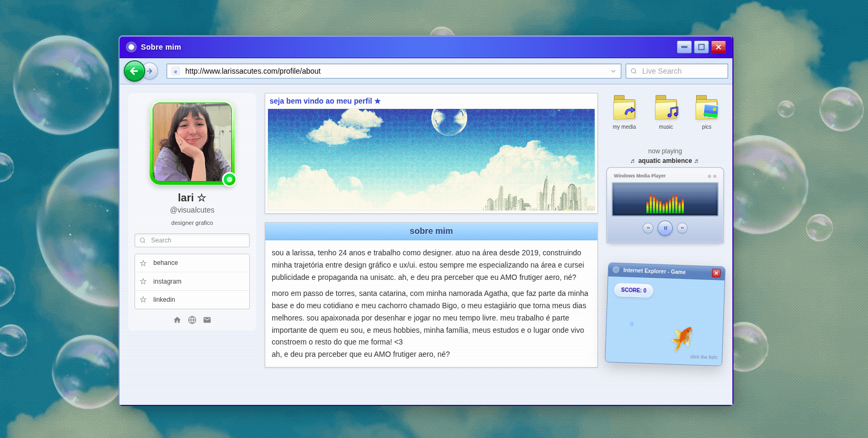Open the linkedin link
This screenshot has width=868, height=438.
coord(164,300)
